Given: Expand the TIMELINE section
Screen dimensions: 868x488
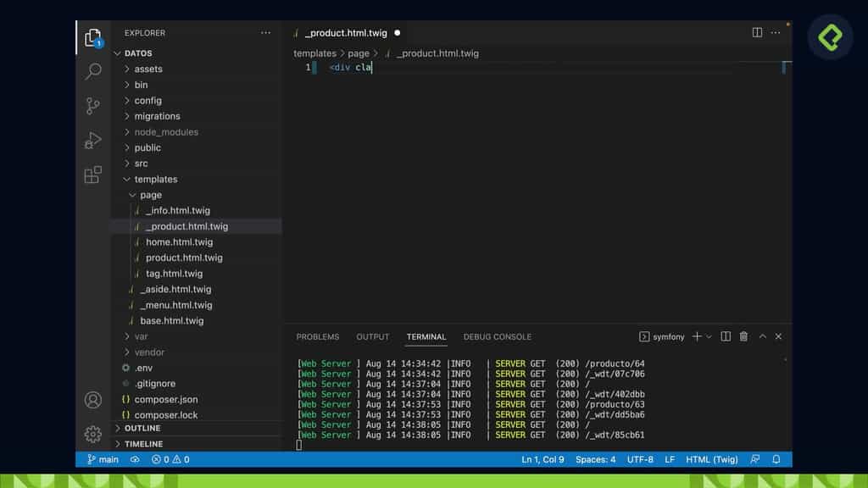Looking at the screenshot, I should coord(143,444).
